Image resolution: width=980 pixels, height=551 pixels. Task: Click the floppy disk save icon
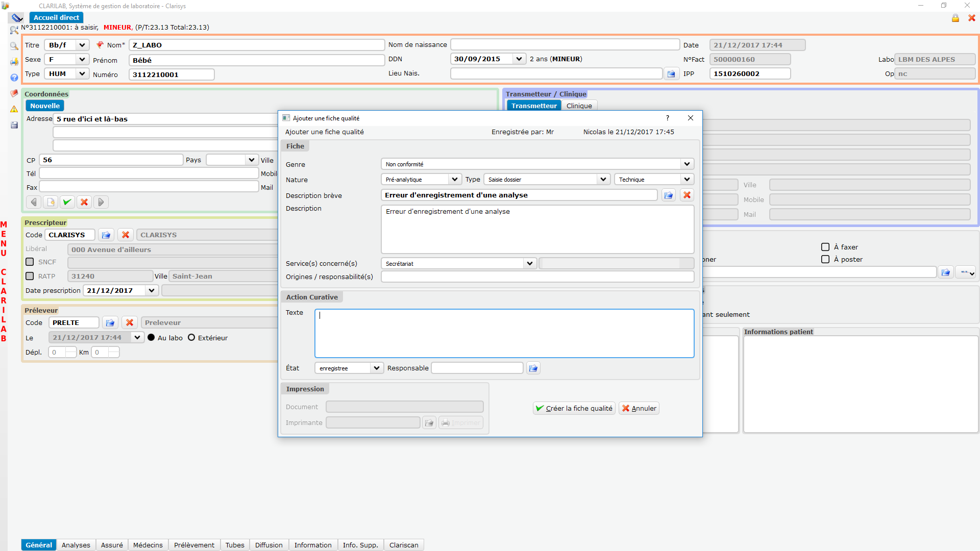click(x=14, y=125)
